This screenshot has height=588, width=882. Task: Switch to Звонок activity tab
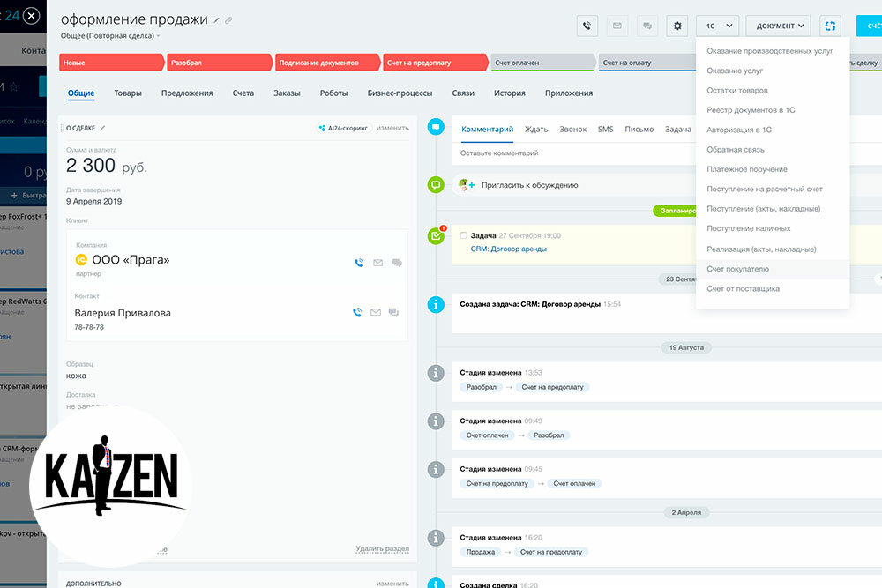coord(572,130)
